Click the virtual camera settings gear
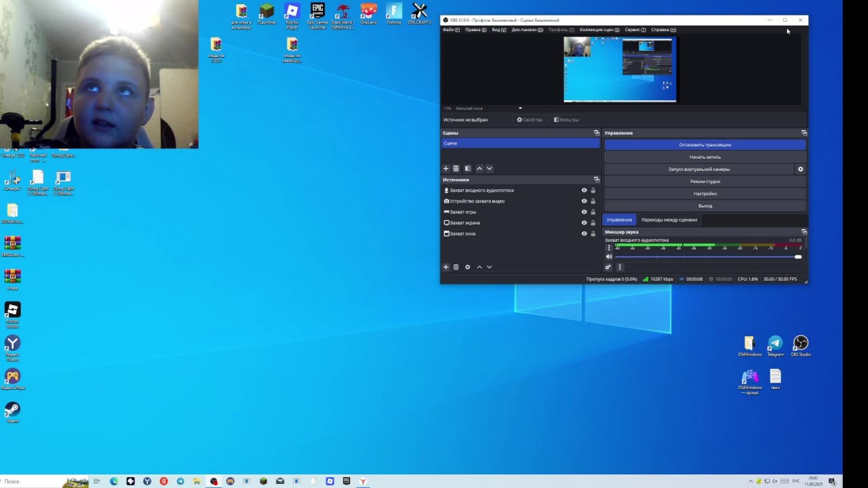The width and height of the screenshot is (868, 488). (x=800, y=169)
